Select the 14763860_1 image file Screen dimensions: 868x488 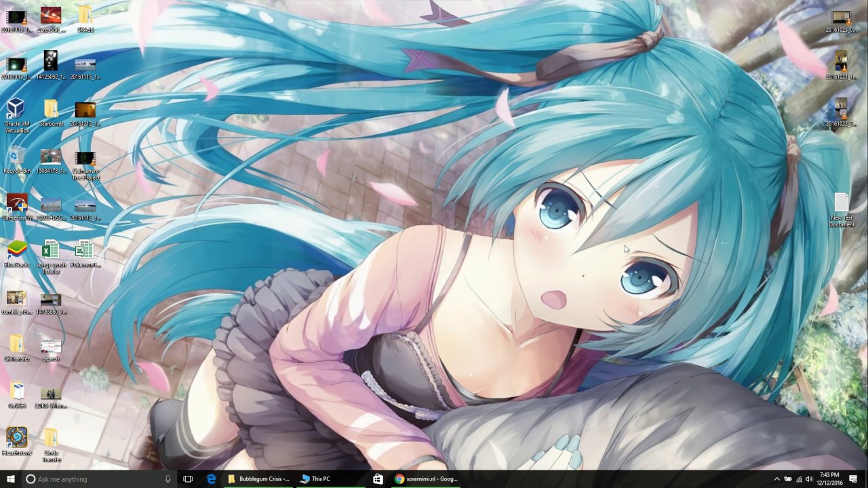pyautogui.click(x=51, y=302)
